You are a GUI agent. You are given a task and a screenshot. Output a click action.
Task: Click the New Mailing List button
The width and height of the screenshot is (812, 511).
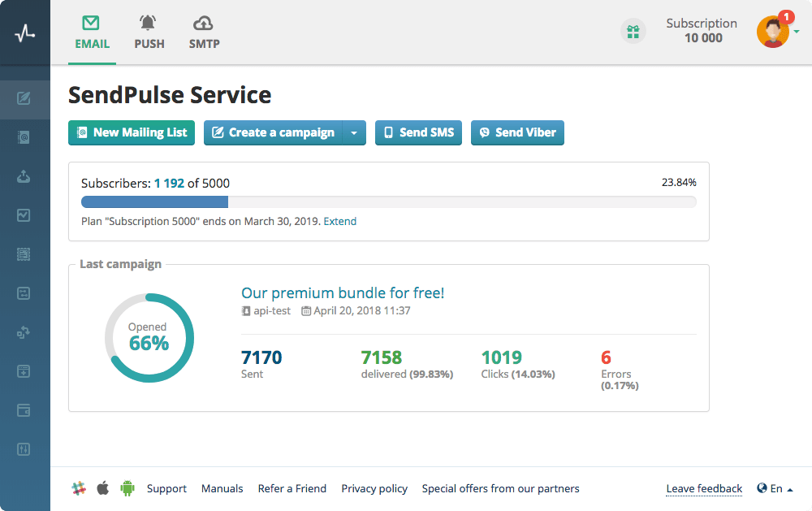pos(132,132)
